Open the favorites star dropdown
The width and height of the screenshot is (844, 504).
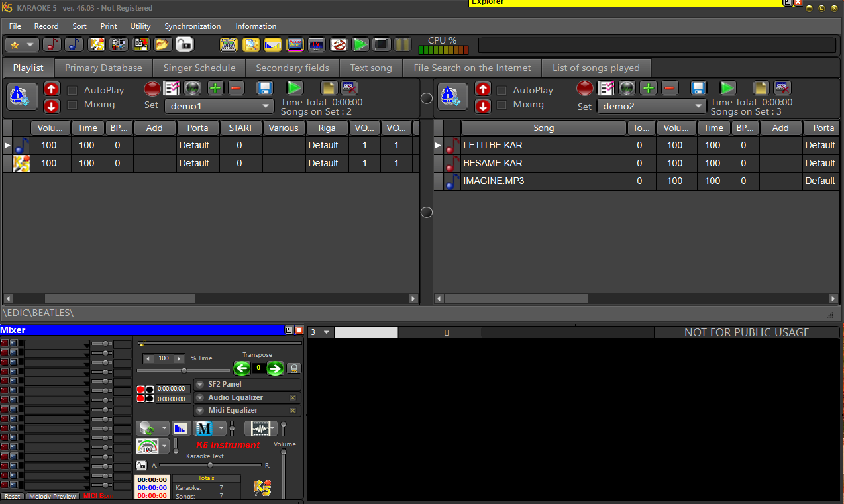[29, 44]
